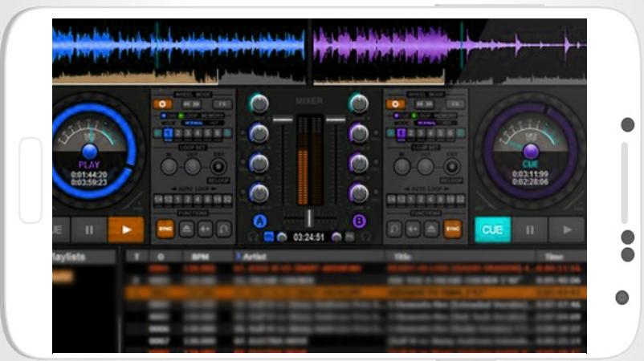Pause the right deck

[530, 229]
